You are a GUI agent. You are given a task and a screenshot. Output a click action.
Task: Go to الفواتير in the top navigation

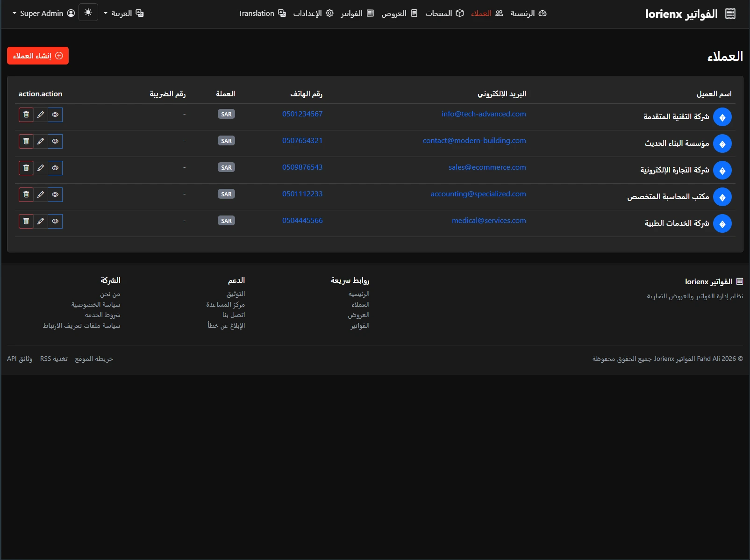coord(357,13)
